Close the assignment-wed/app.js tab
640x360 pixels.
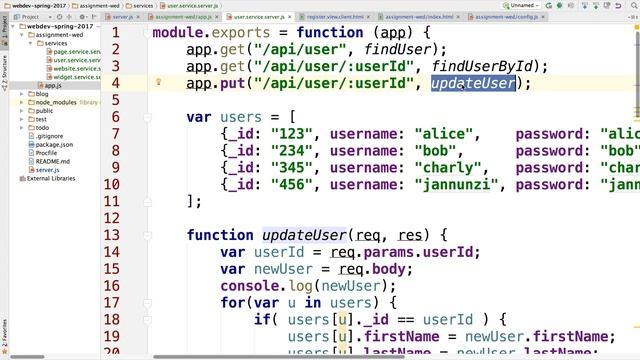pyautogui.click(x=217, y=17)
